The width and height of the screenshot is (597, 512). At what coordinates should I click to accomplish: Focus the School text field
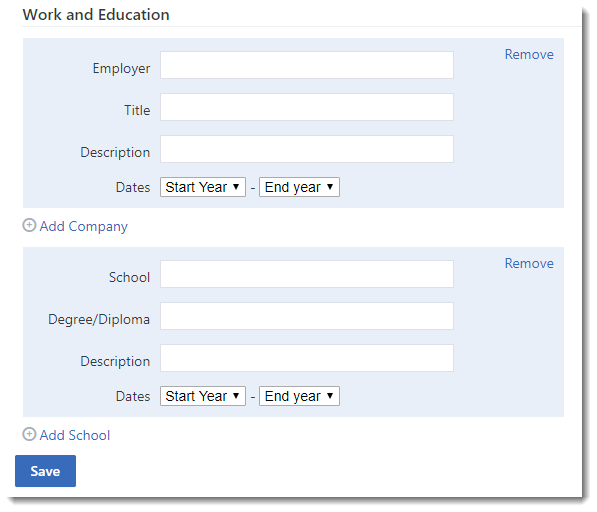coord(307,274)
